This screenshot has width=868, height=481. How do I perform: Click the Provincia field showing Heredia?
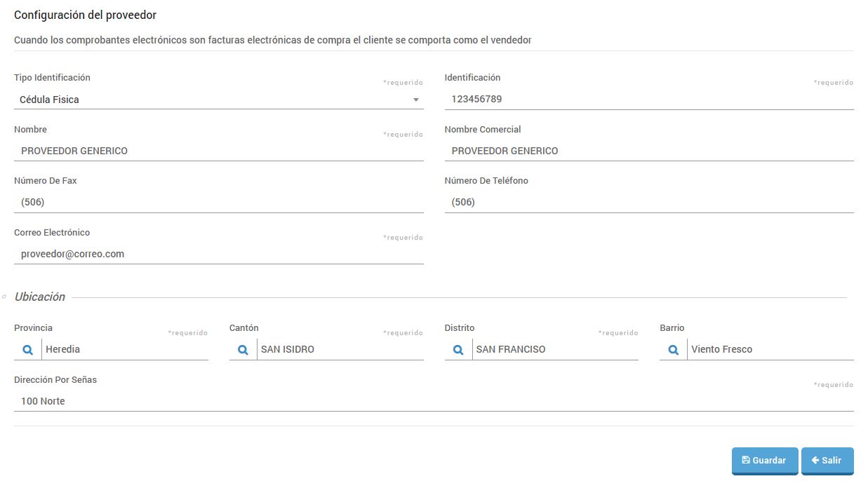[x=125, y=349]
